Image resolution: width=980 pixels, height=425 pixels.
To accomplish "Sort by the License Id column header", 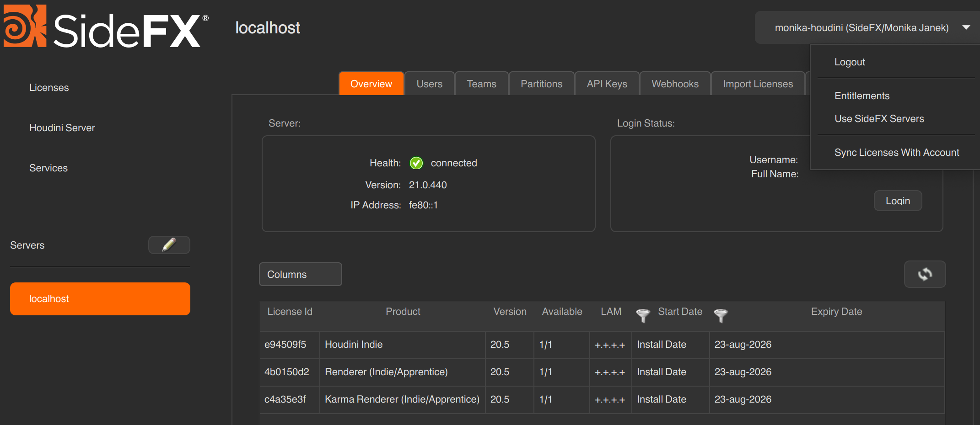I will tap(290, 312).
